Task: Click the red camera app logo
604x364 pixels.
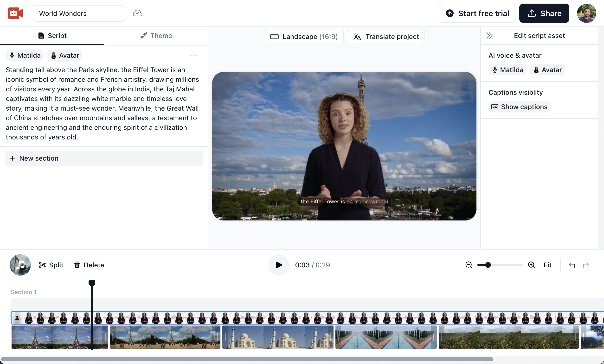Action: 15,13
